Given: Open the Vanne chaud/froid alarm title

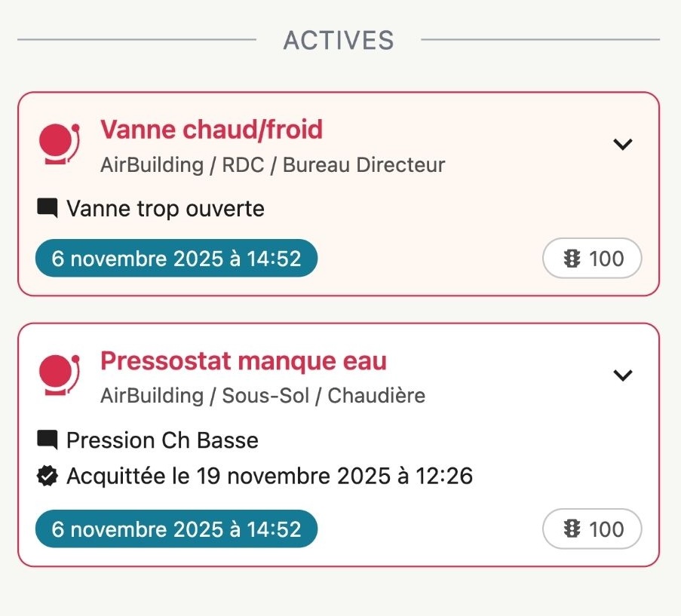Looking at the screenshot, I should (x=211, y=129).
